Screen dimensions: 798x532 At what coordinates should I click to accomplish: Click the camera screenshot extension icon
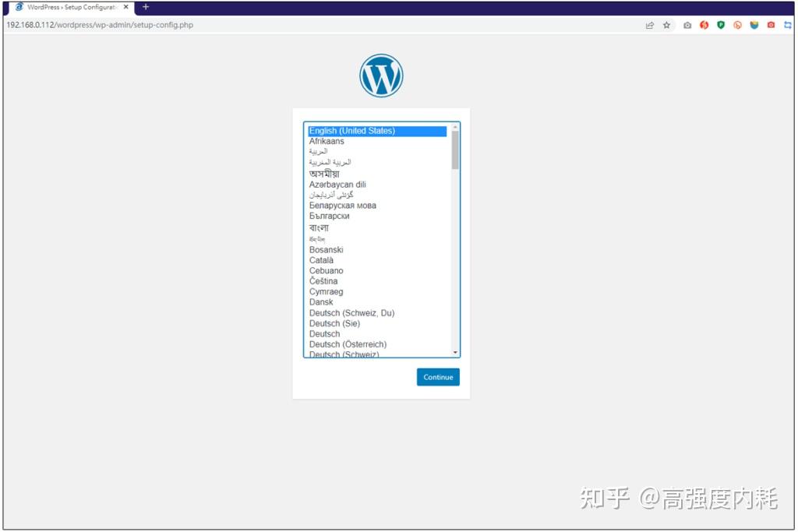[687, 25]
